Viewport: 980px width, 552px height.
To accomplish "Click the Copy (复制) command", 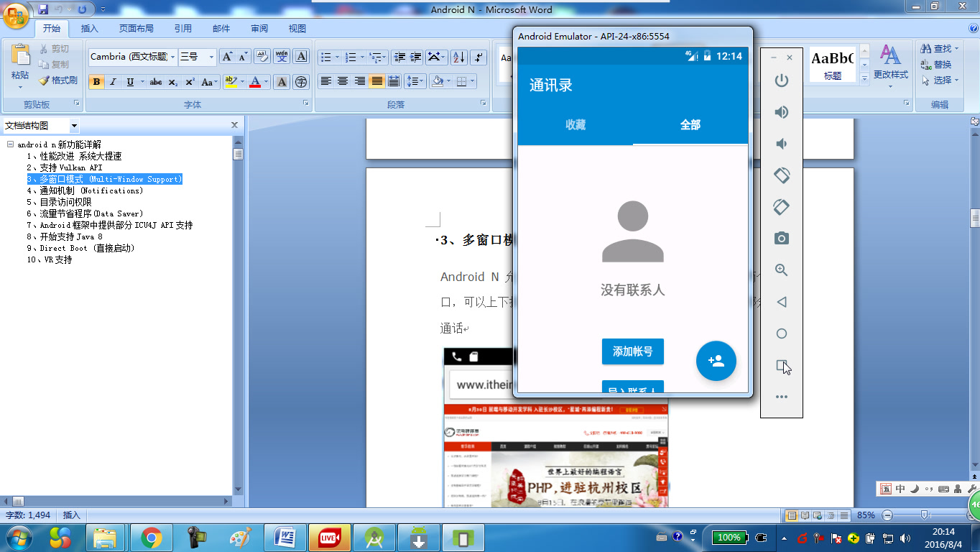I will point(55,65).
